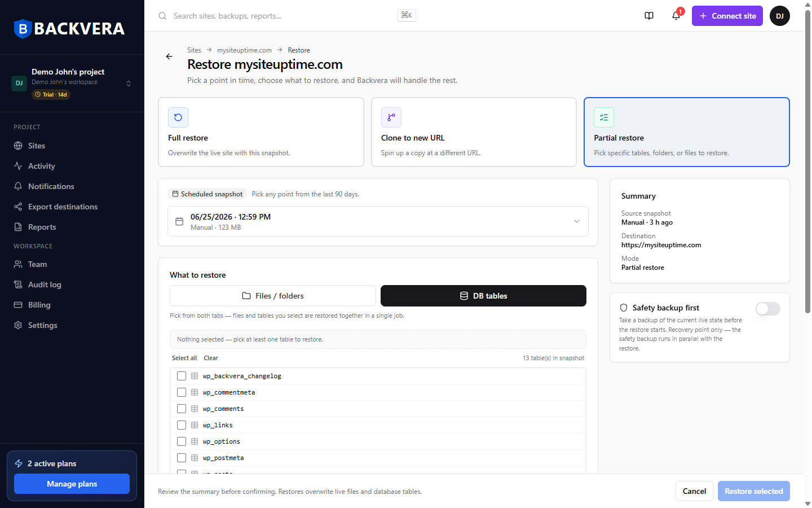The width and height of the screenshot is (812, 508).
Task: Open Notifications in the sidebar
Action: click(72, 186)
